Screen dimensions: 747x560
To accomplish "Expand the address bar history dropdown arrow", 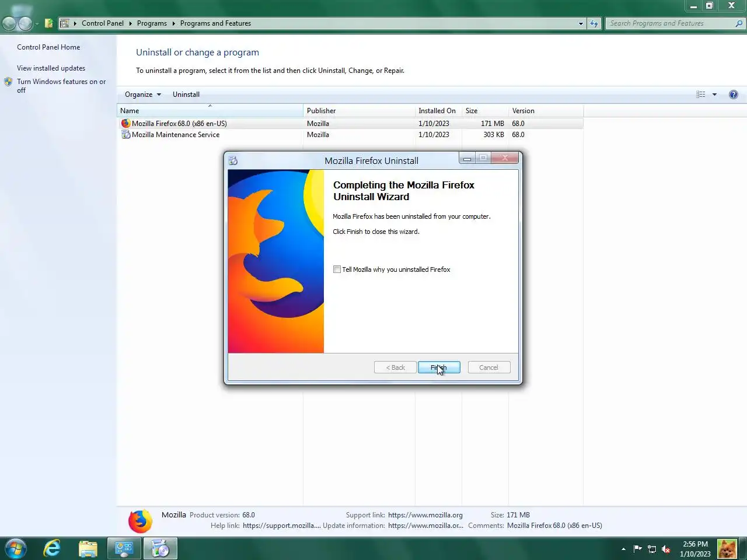I will (x=581, y=23).
